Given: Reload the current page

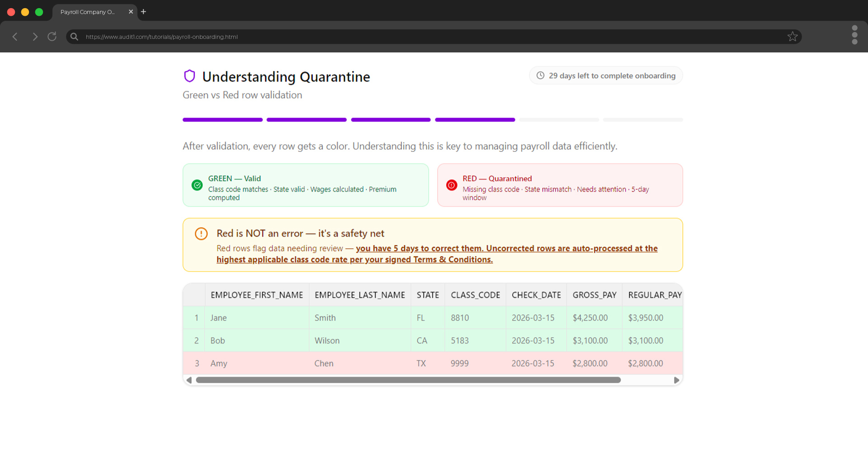Looking at the screenshot, I should [x=52, y=37].
